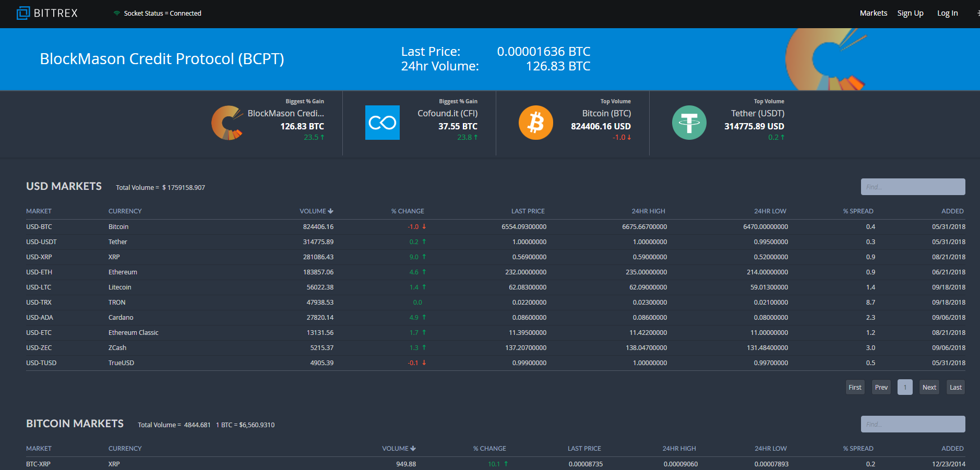Open the USD-ADA market
The height and width of the screenshot is (470, 980).
(40, 318)
